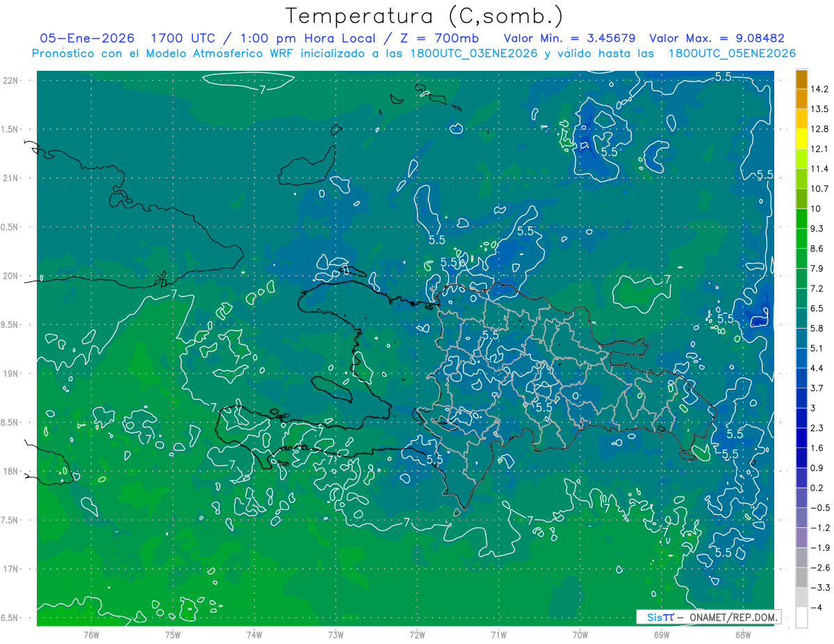Pick the yellow legend swatch between 12.1 and 12.8
The height and width of the screenshot is (644, 834).
pos(801,139)
